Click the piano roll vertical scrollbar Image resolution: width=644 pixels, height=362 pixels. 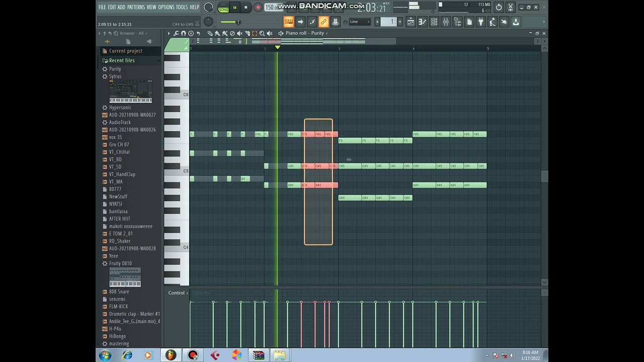(x=544, y=176)
